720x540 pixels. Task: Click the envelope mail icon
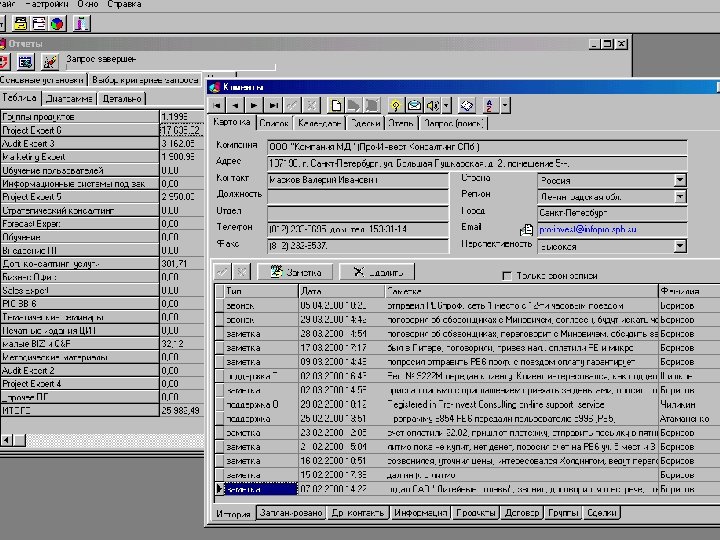click(x=413, y=105)
